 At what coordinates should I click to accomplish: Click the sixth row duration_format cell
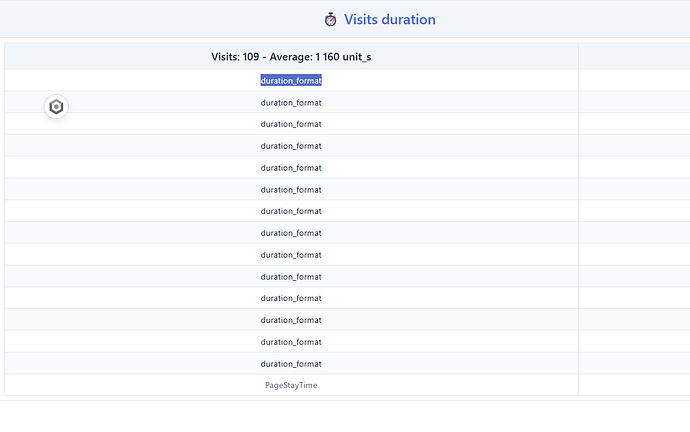click(291, 190)
